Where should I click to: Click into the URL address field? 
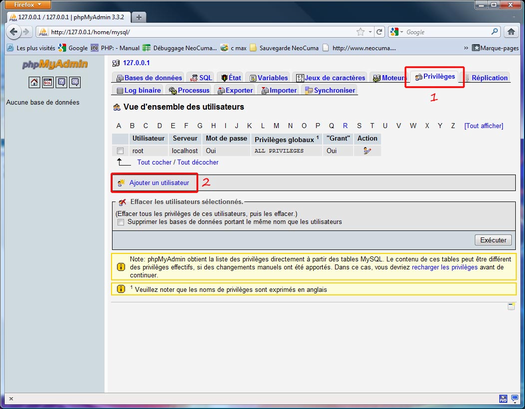pos(201,32)
